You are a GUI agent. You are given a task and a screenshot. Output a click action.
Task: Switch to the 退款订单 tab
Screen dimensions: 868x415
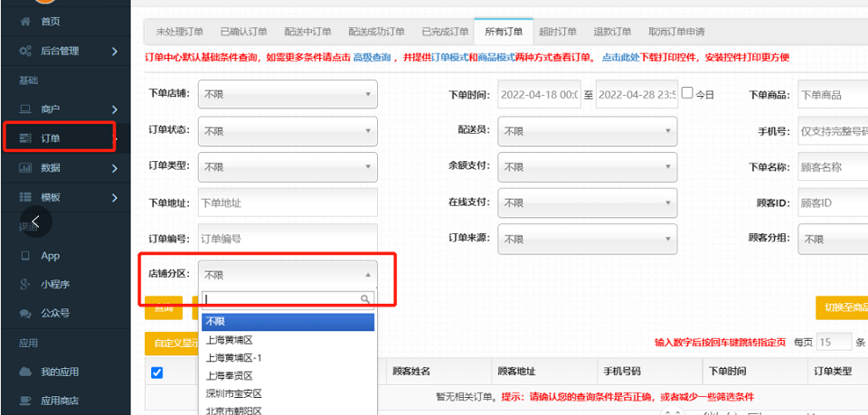pos(612,32)
